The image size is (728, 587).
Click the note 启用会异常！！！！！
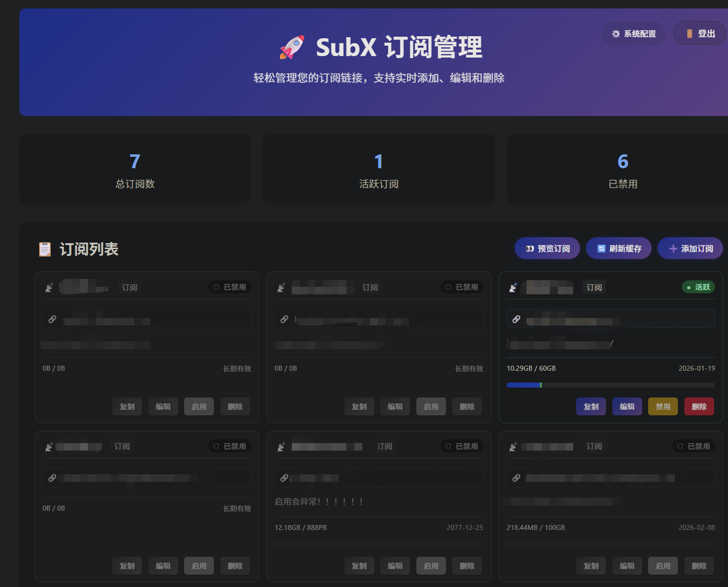coord(320,502)
